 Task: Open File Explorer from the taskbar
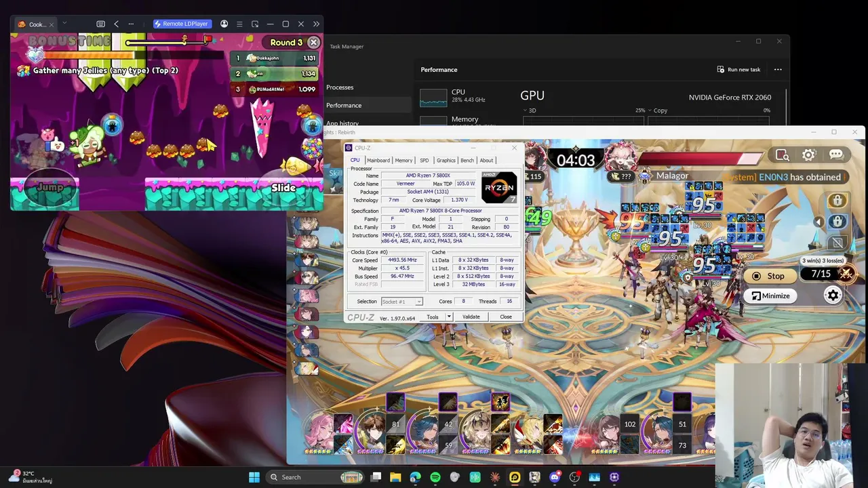coord(395,477)
